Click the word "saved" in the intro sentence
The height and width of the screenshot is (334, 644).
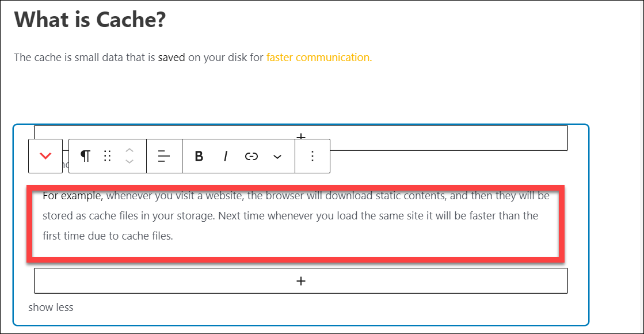coord(172,58)
